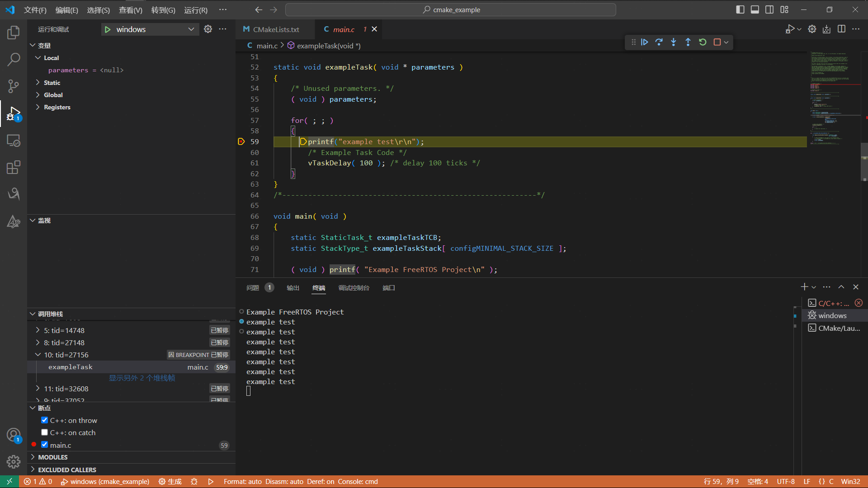Toggle secondary sidebar layout icon
The height and width of the screenshot is (488, 868).
point(769,9)
